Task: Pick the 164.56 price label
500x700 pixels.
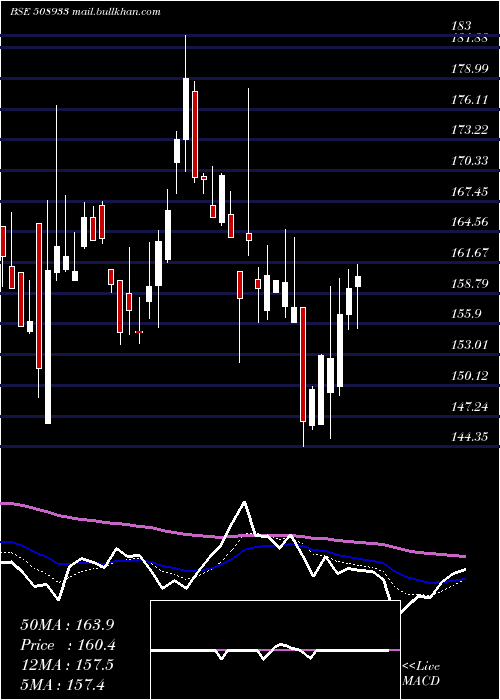Action: 469,222
